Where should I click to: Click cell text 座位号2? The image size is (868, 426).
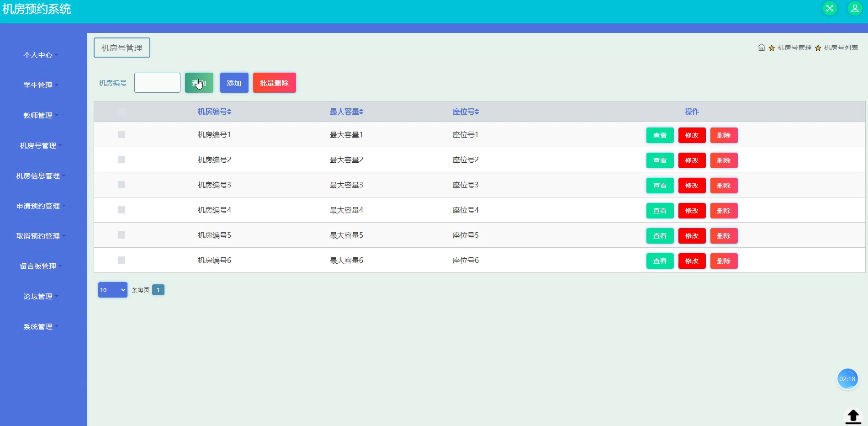[466, 160]
